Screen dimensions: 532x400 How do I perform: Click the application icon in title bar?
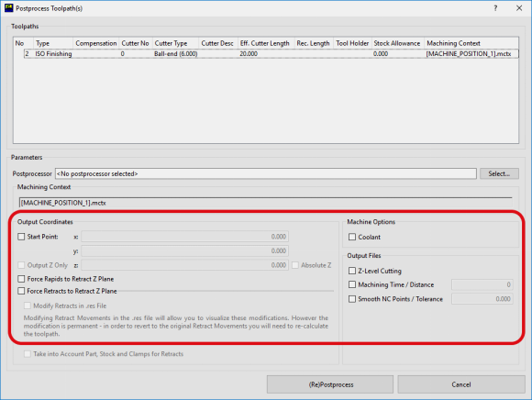9,8
